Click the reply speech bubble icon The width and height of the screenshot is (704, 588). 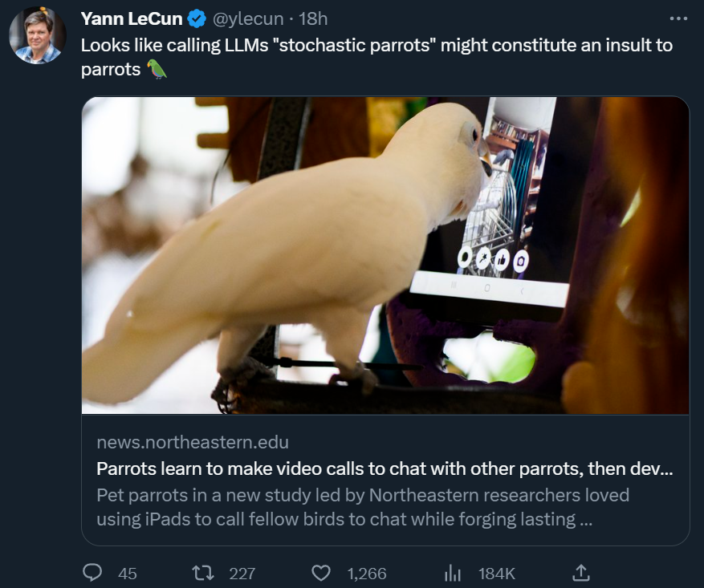[x=92, y=573]
